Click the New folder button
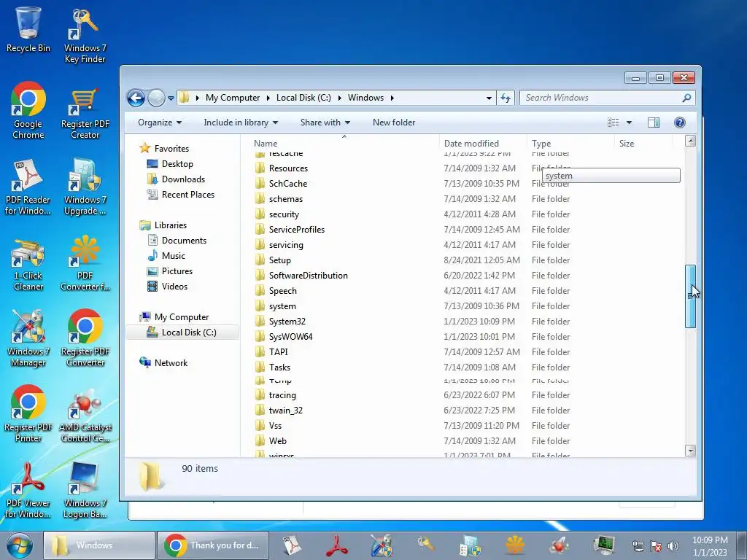 (393, 122)
